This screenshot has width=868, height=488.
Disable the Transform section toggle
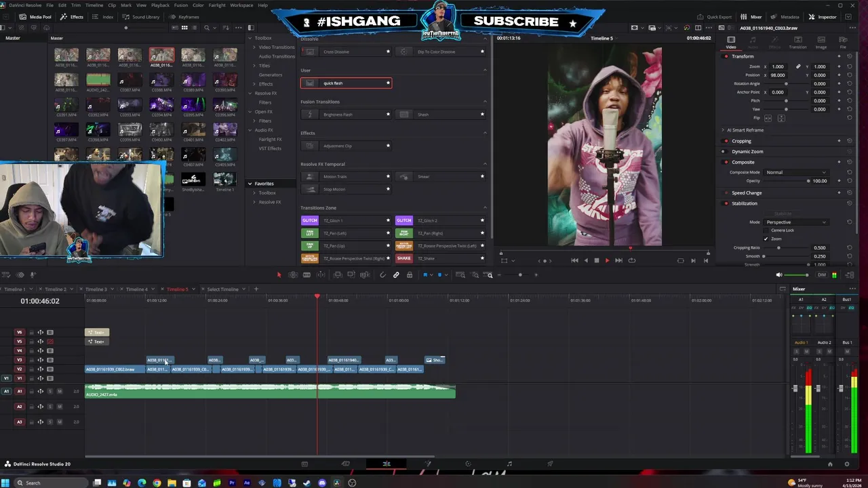click(x=726, y=56)
